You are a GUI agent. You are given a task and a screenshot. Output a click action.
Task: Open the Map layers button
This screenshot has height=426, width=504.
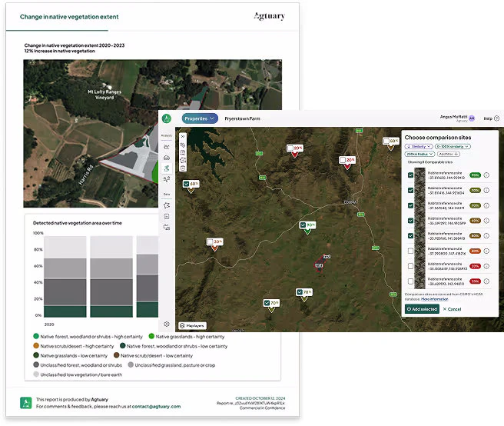[193, 325]
